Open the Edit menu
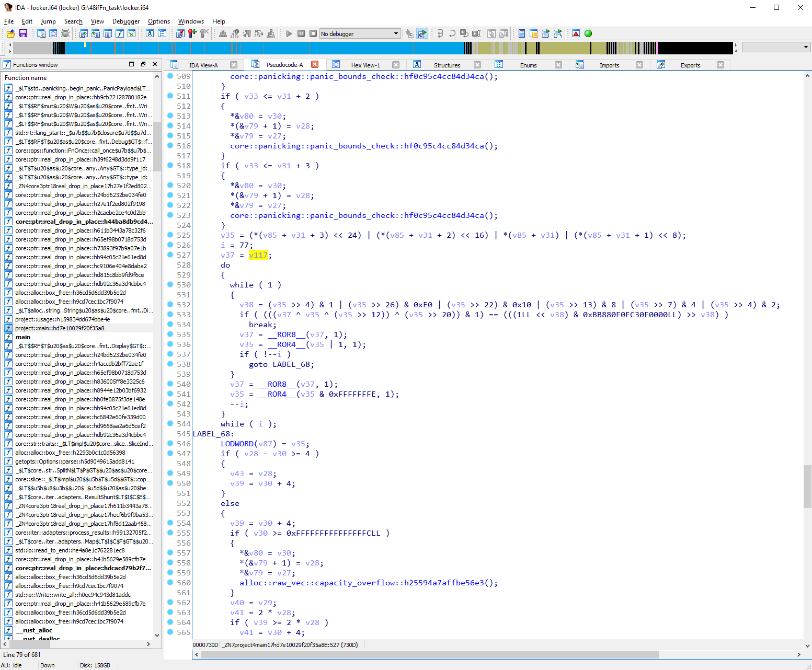Viewport: 812px width, 670px height. [27, 21]
